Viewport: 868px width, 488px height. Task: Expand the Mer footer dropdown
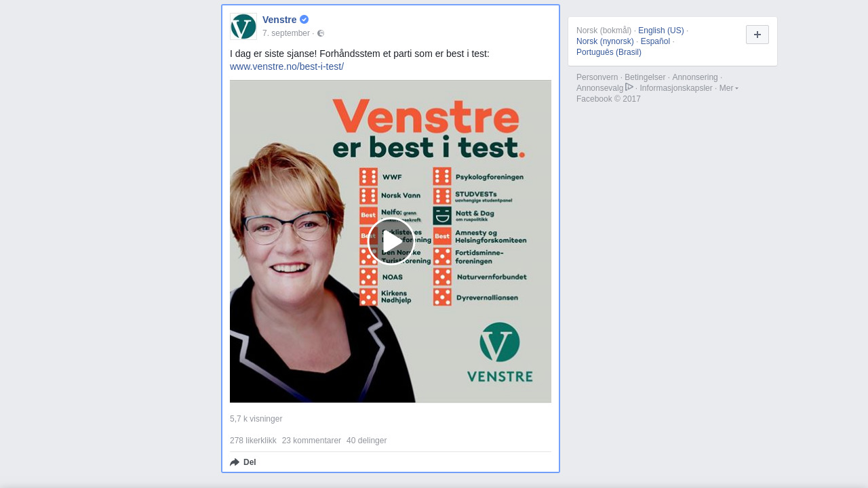coord(728,88)
